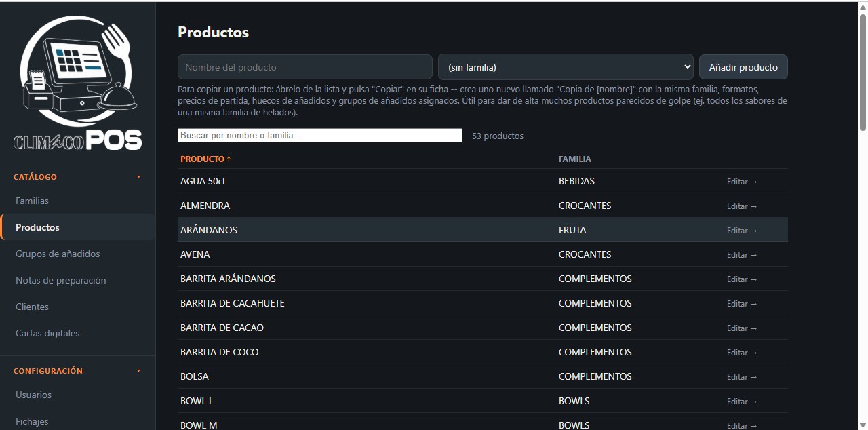The width and height of the screenshot is (868, 430).
Task: Open Fichajes in the sidebar
Action: [x=32, y=421]
